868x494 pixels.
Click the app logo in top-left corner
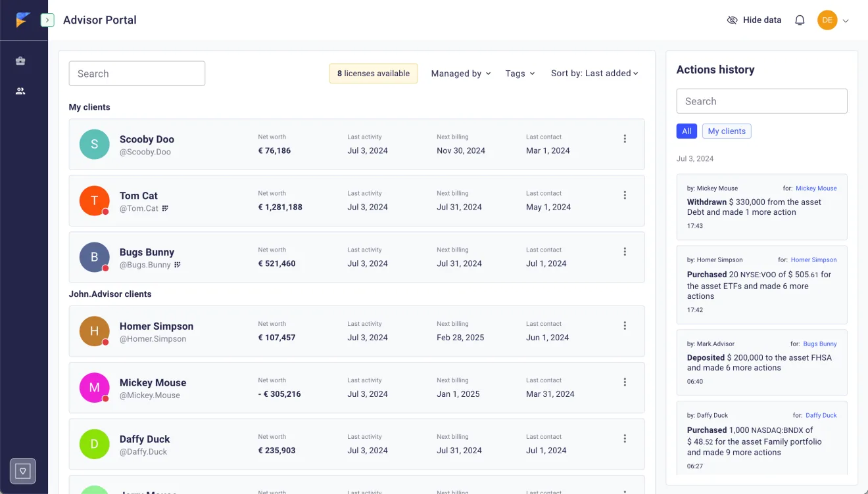[23, 20]
